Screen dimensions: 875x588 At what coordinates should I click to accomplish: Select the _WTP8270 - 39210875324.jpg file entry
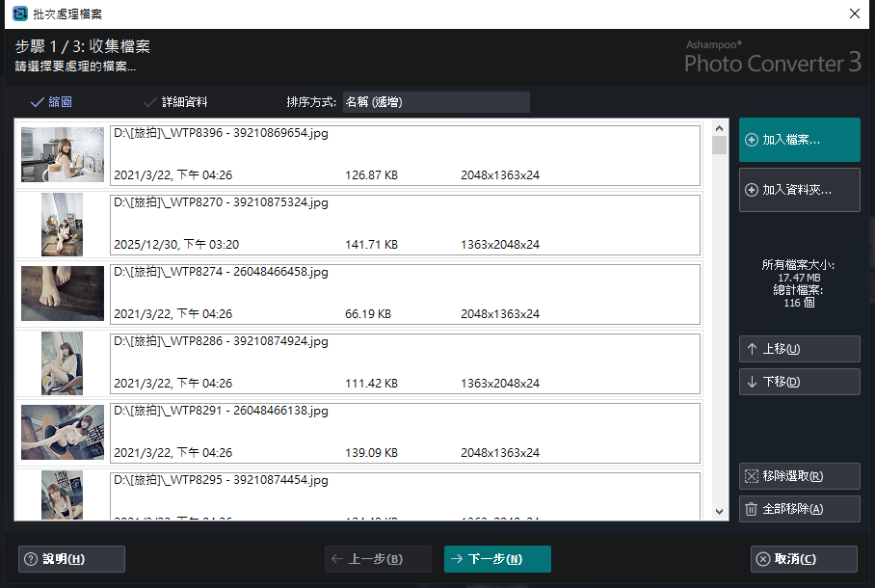pos(405,224)
